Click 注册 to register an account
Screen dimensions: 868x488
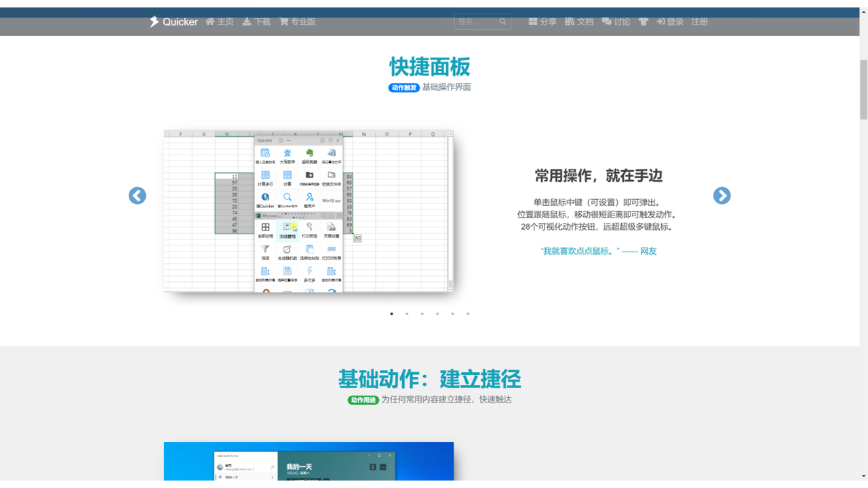[699, 22]
